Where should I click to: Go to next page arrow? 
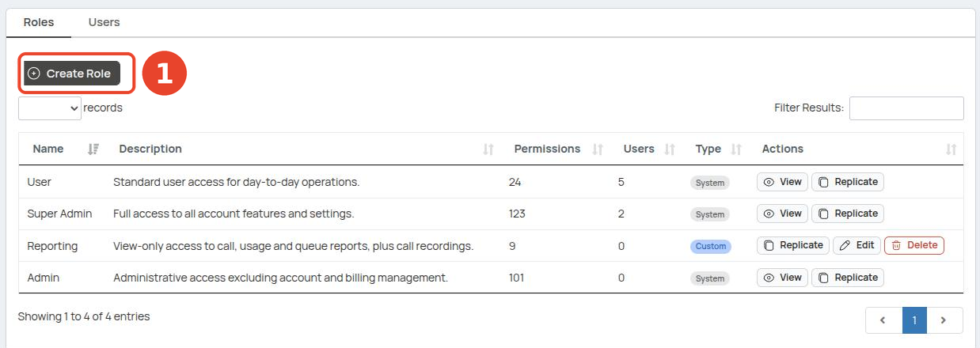944,320
